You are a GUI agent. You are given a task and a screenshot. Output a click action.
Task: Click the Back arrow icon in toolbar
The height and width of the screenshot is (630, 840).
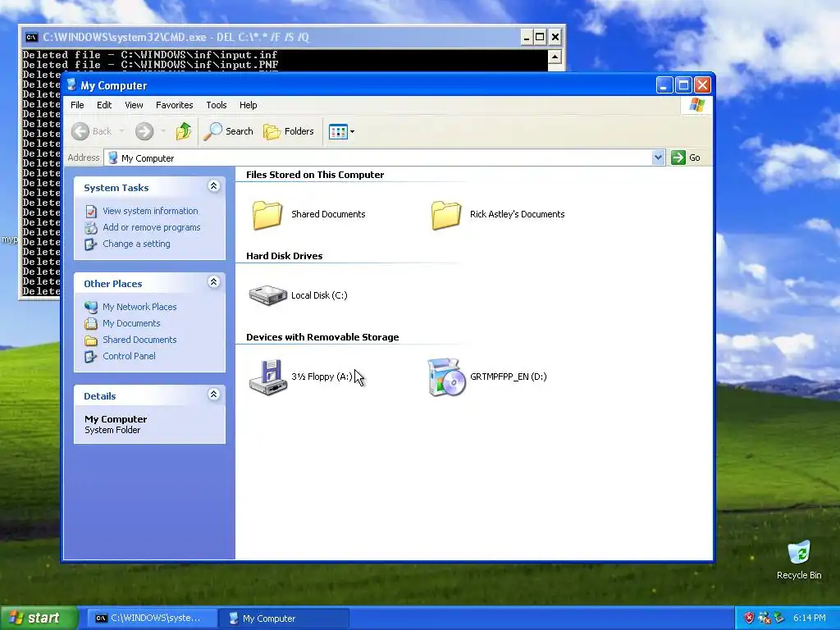point(80,131)
